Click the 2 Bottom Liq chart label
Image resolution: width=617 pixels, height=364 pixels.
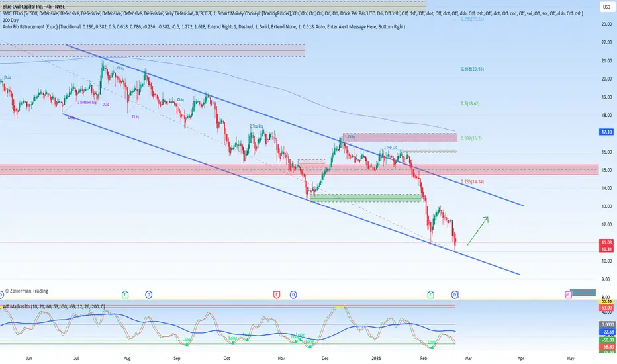(x=87, y=103)
